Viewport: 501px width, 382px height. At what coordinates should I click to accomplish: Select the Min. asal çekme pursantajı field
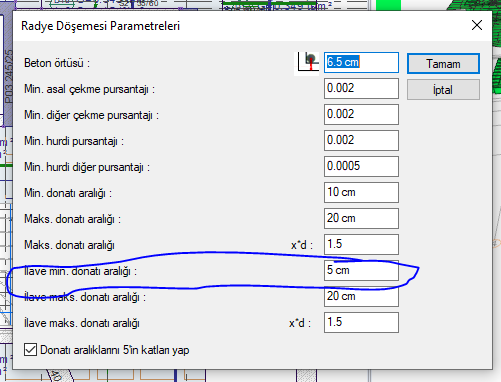click(x=361, y=88)
